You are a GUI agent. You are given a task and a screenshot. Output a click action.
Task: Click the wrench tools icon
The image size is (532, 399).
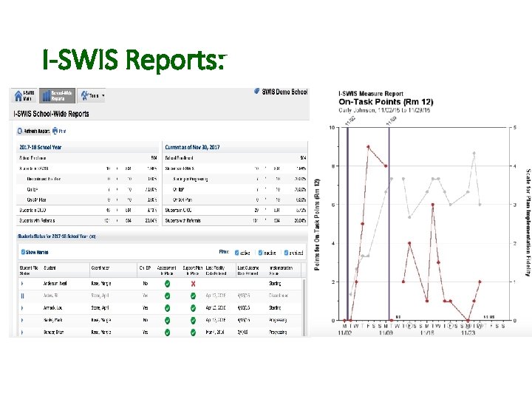click(x=84, y=95)
